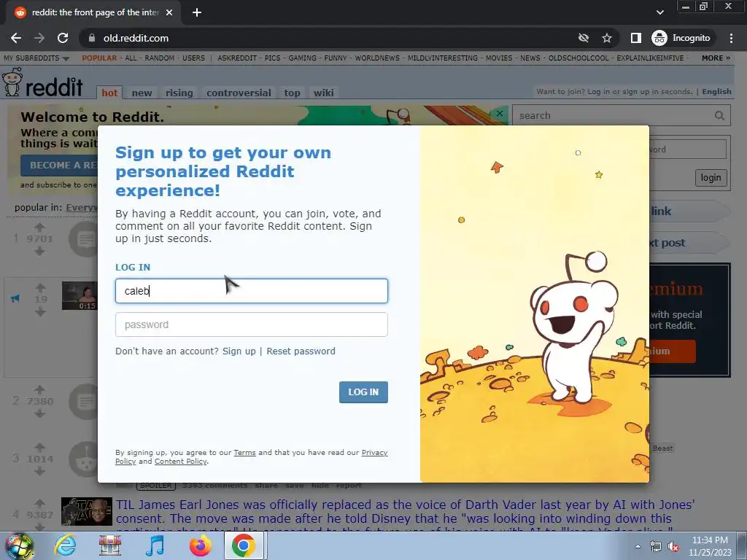747x560 pixels.
Task: Open the ASKREDDIT link in top bar
Action: [x=237, y=58]
